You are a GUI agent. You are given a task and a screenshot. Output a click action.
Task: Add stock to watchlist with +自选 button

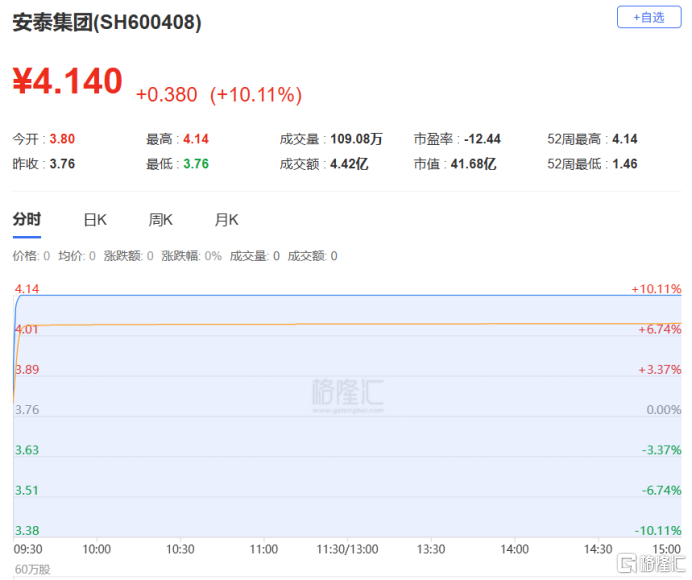coord(649,17)
